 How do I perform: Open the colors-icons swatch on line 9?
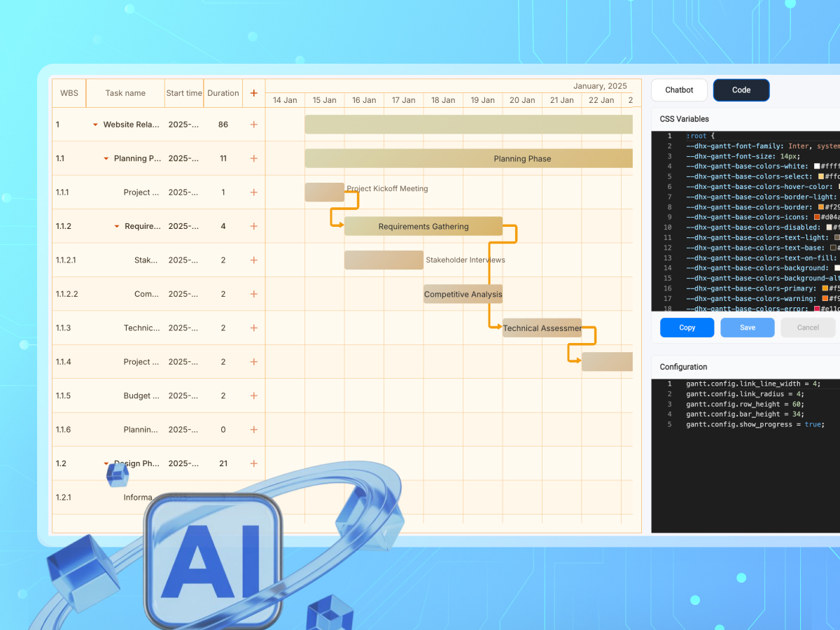coord(817,217)
